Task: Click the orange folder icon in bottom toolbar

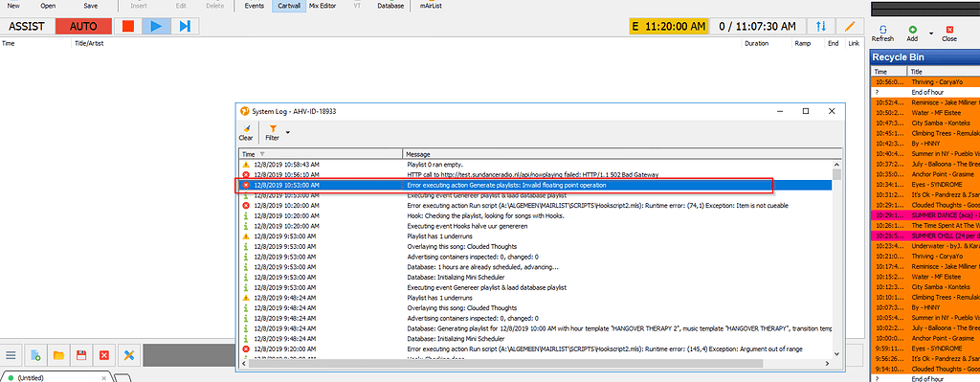Action: click(58, 355)
